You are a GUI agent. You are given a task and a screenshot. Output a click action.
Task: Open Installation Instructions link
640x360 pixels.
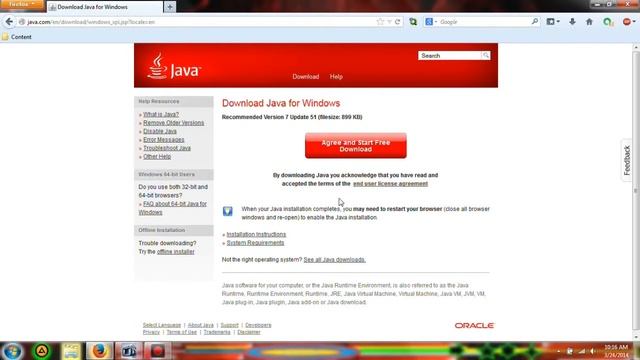click(256, 234)
